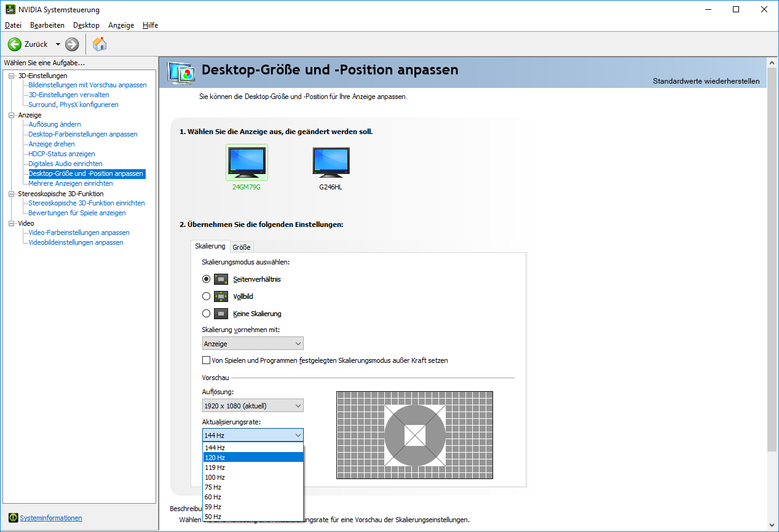Open the Datei menu
Screen dimensions: 779x532
[13, 25]
